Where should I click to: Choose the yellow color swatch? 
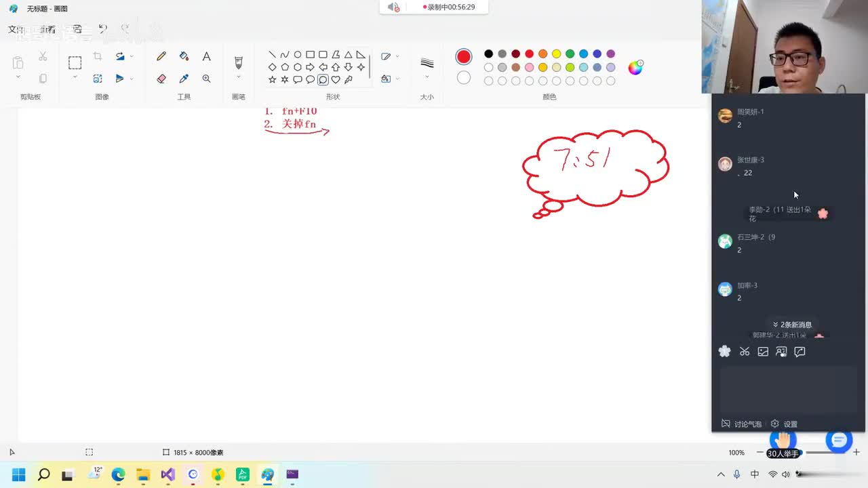tap(556, 54)
